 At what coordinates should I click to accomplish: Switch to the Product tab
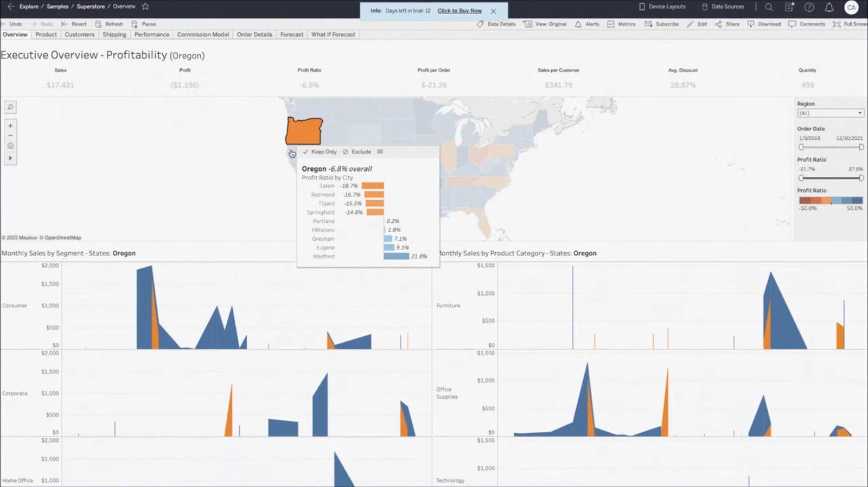point(46,34)
